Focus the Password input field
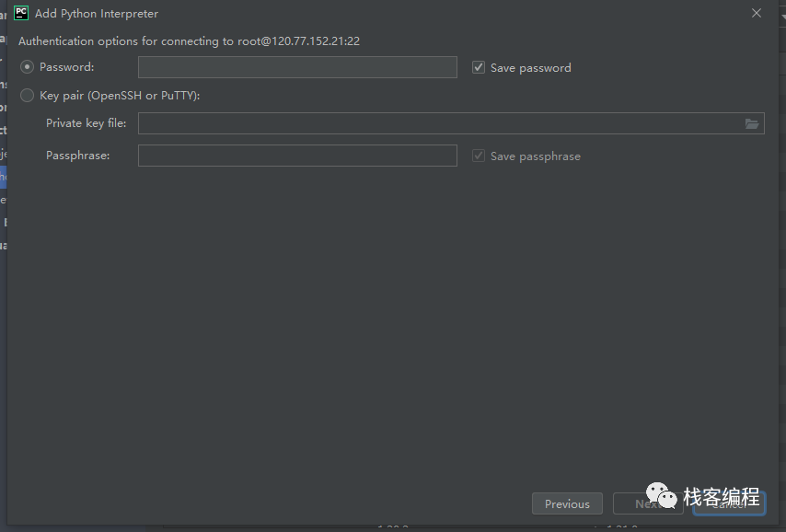The height and width of the screenshot is (532, 786). (x=297, y=67)
